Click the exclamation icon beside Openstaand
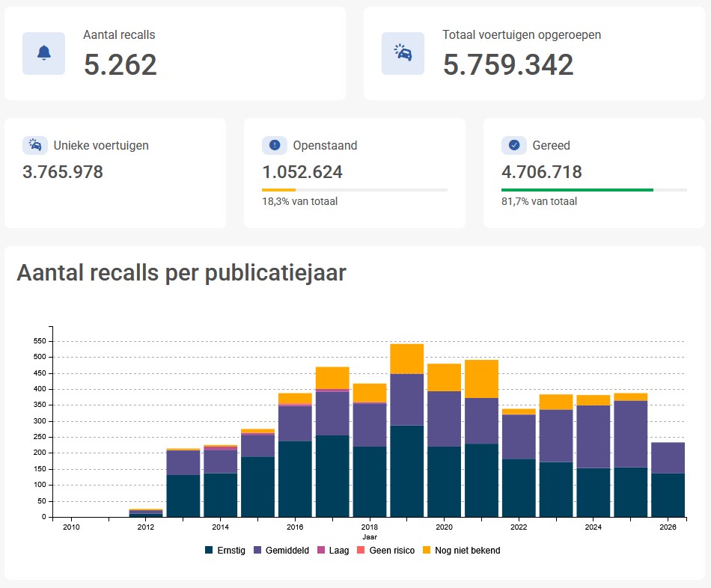Screen dimensions: 711x588 coord(275,145)
